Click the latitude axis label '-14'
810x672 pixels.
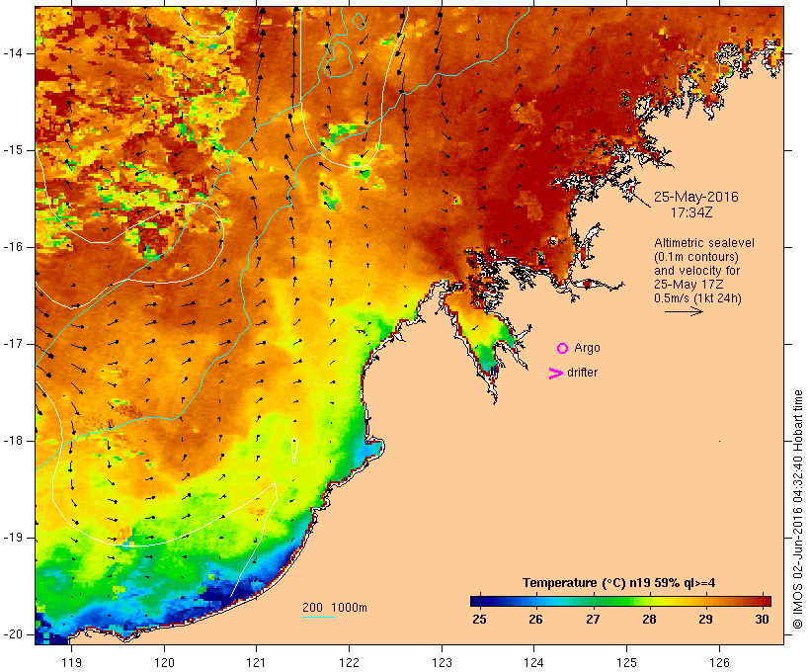coord(12,53)
